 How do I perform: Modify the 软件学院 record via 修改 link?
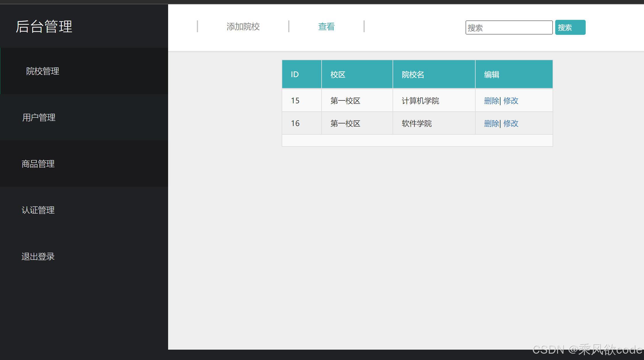click(x=511, y=123)
